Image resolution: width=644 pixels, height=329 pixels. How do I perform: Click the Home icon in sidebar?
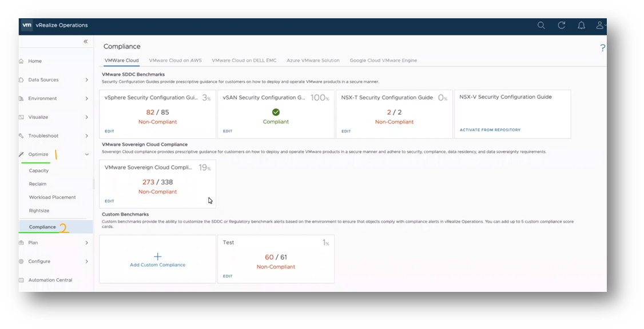[x=21, y=61]
